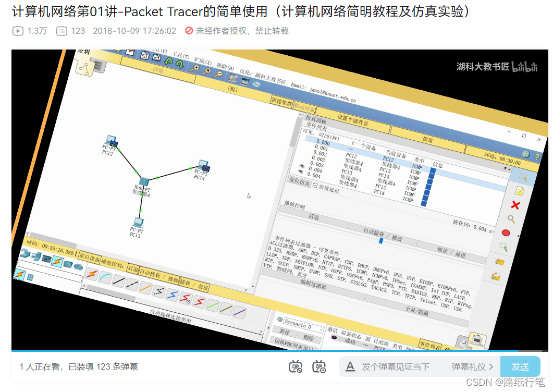This screenshot has height=392, width=553.
Task: Choose the purple USB cable
Action: tap(239, 312)
